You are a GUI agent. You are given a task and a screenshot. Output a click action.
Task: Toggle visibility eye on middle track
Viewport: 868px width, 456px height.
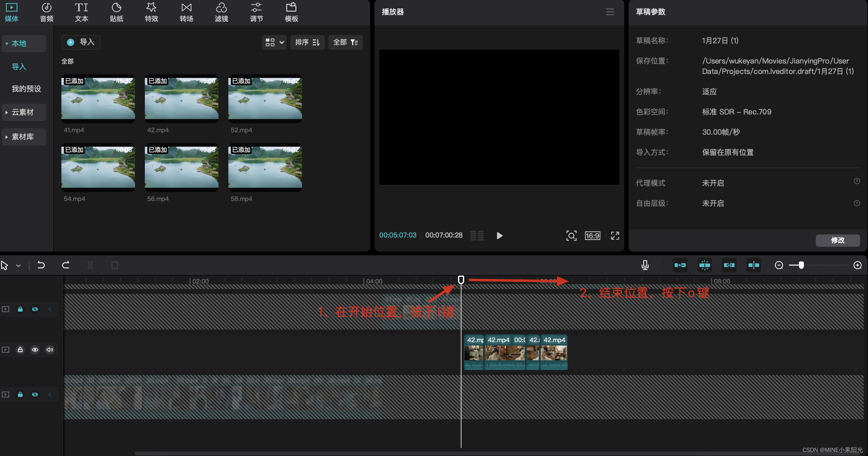tap(35, 350)
